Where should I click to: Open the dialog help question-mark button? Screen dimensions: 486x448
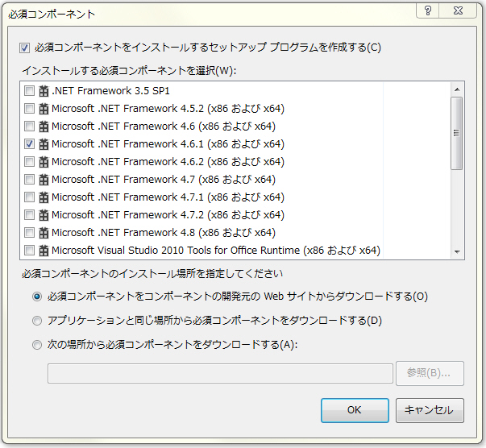[x=428, y=10]
